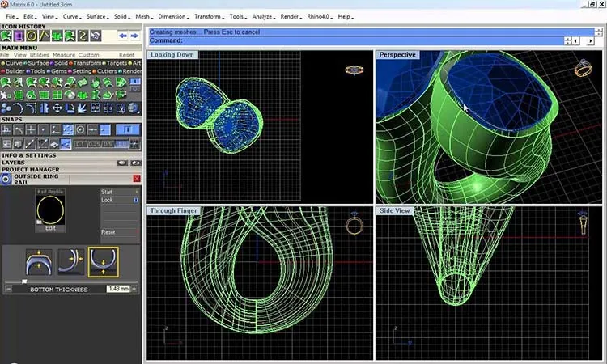Collapse the MAIN MENU section header
The image size is (607, 364).
19,48
